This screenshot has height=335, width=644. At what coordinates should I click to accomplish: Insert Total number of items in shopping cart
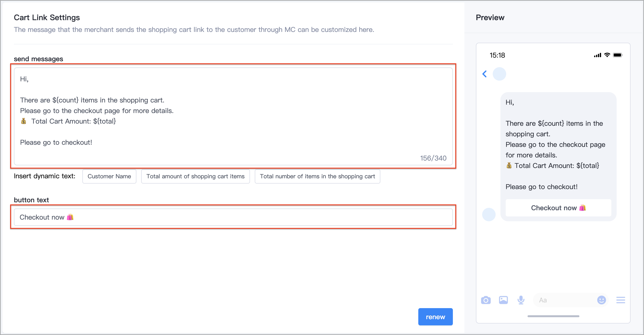pos(317,176)
